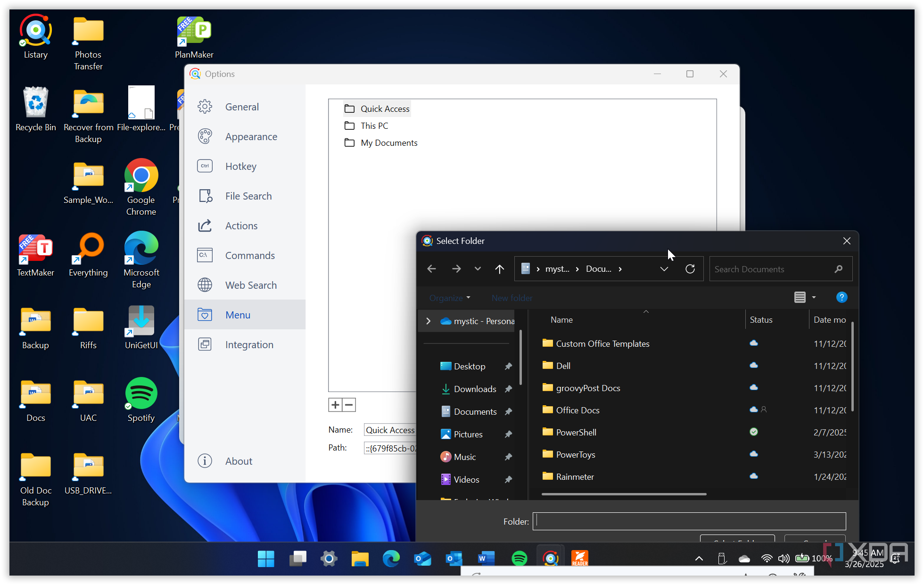Image resolution: width=924 pixels, height=585 pixels.
Task: Sort by the Status column header
Action: tap(761, 320)
